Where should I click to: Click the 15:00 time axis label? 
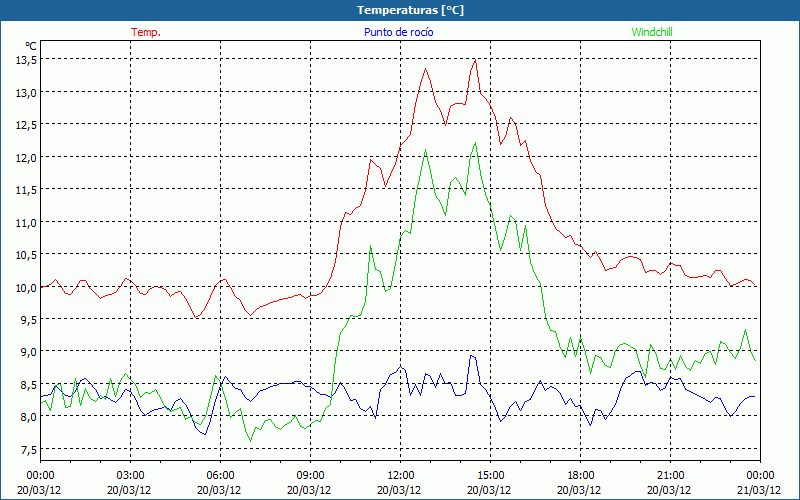490,476
